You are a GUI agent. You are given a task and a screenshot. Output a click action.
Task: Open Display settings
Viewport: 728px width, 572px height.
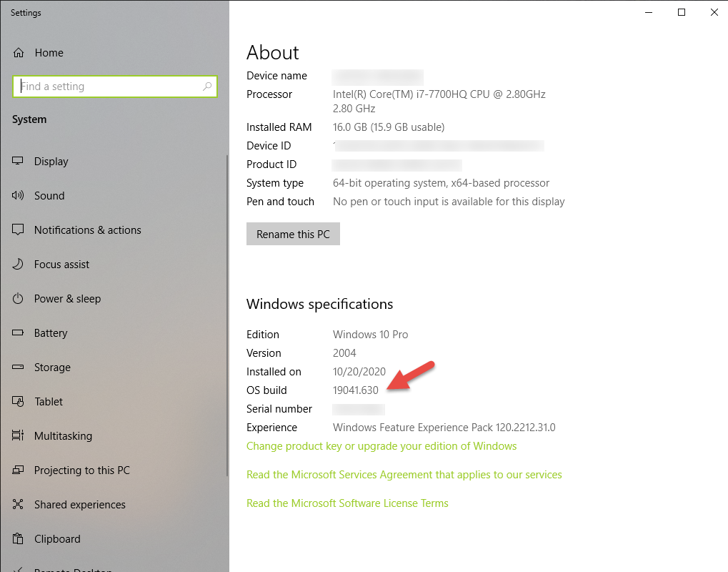point(51,162)
